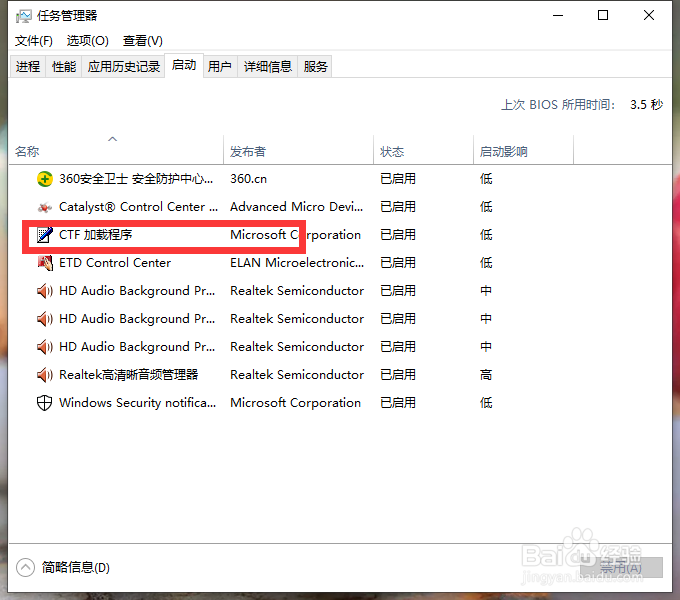Click the Realtek高清晰音频管理器 speaker icon
The image size is (680, 600).
coord(45,375)
